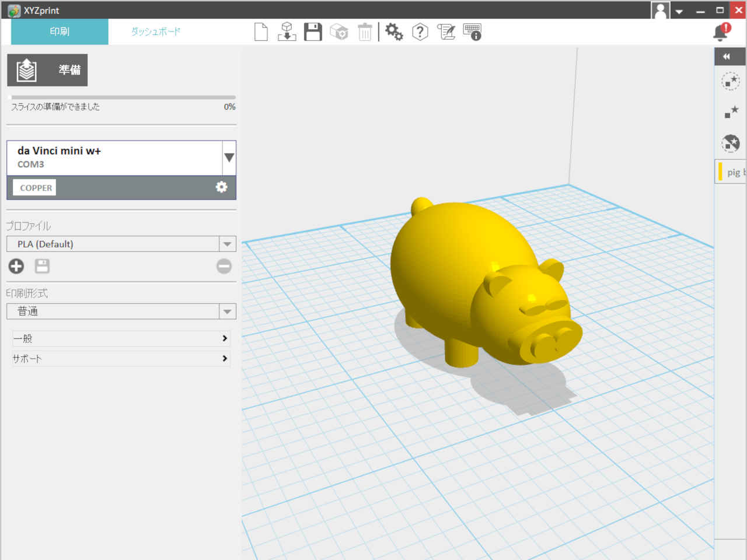
Task: Open account dropdown arrow in the title bar
Action: (x=679, y=11)
